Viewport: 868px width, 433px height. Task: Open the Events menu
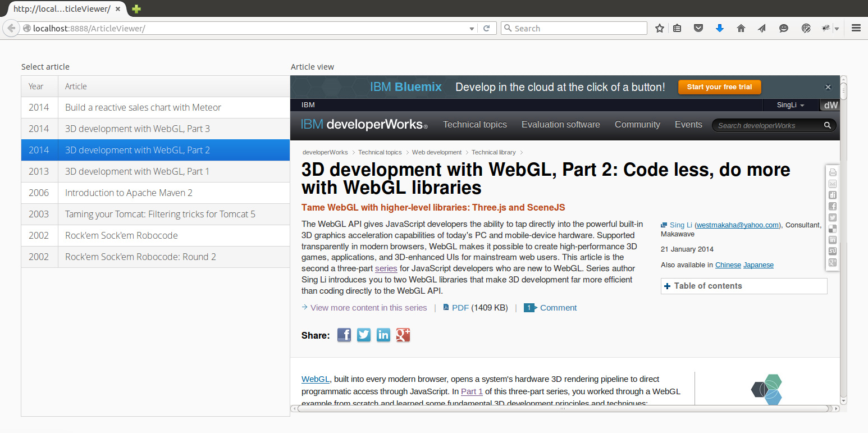pyautogui.click(x=688, y=125)
